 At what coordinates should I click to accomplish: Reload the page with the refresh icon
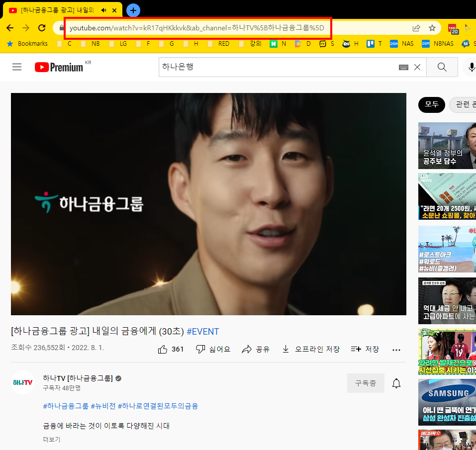pyautogui.click(x=42, y=28)
